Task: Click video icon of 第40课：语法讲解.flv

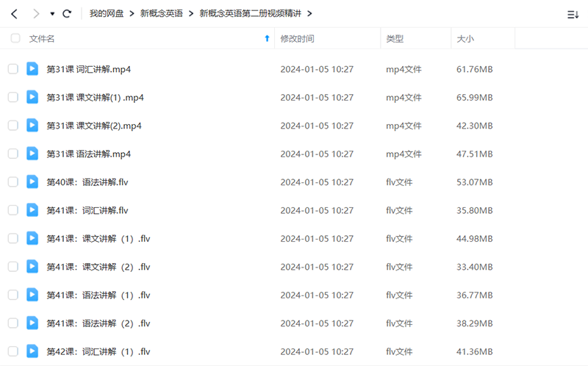Action: point(32,182)
